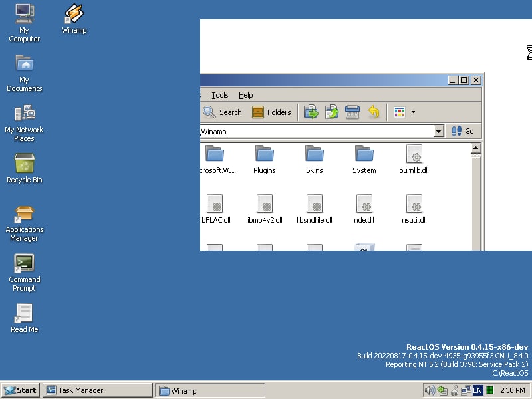Select the Skins folder
Image resolution: width=532 pixels, height=399 pixels.
tap(314, 160)
